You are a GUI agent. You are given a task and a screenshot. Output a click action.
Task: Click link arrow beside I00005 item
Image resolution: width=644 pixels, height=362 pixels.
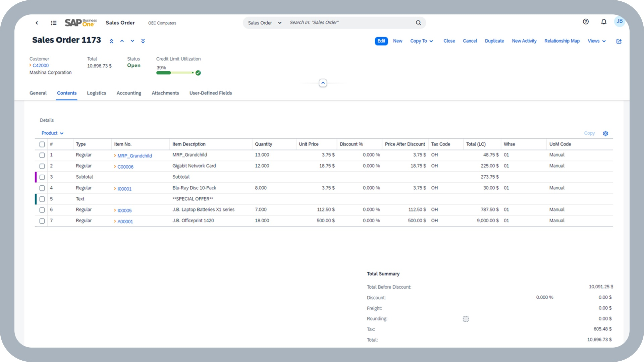point(115,210)
